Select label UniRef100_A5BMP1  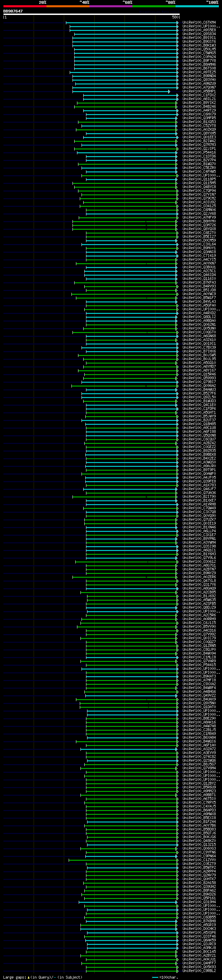point(199,91)
